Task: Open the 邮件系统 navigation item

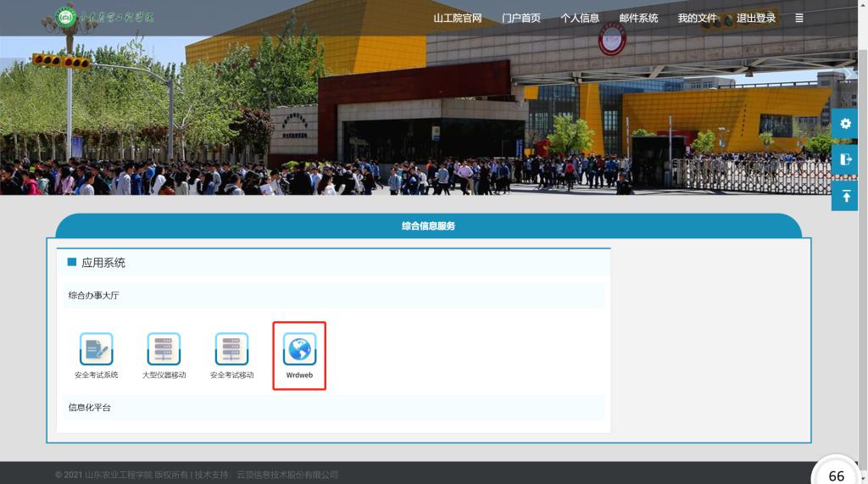Action: pyautogui.click(x=638, y=18)
